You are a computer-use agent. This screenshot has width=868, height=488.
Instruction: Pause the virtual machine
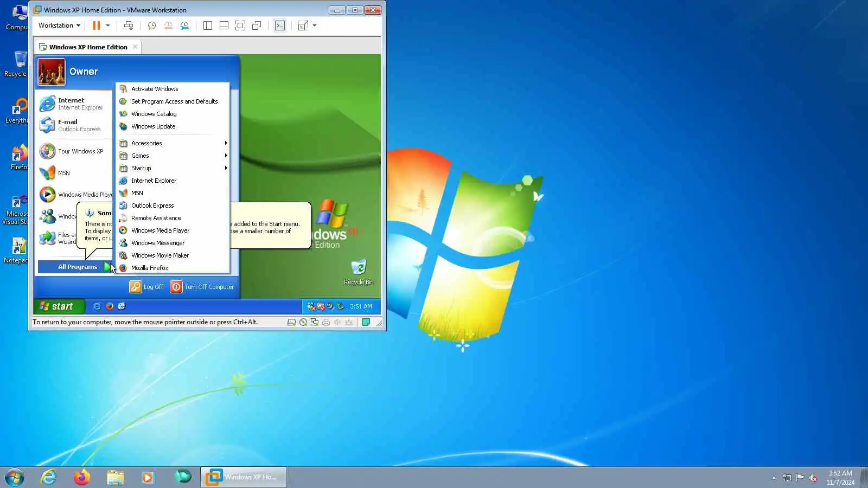97,25
